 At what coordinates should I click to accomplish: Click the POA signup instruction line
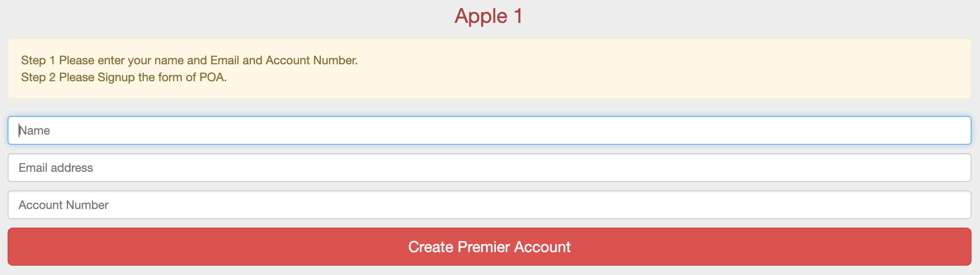(x=123, y=77)
